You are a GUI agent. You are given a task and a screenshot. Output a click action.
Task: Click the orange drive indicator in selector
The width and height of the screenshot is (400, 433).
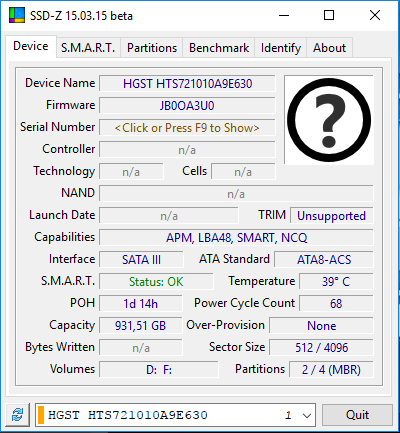41,415
